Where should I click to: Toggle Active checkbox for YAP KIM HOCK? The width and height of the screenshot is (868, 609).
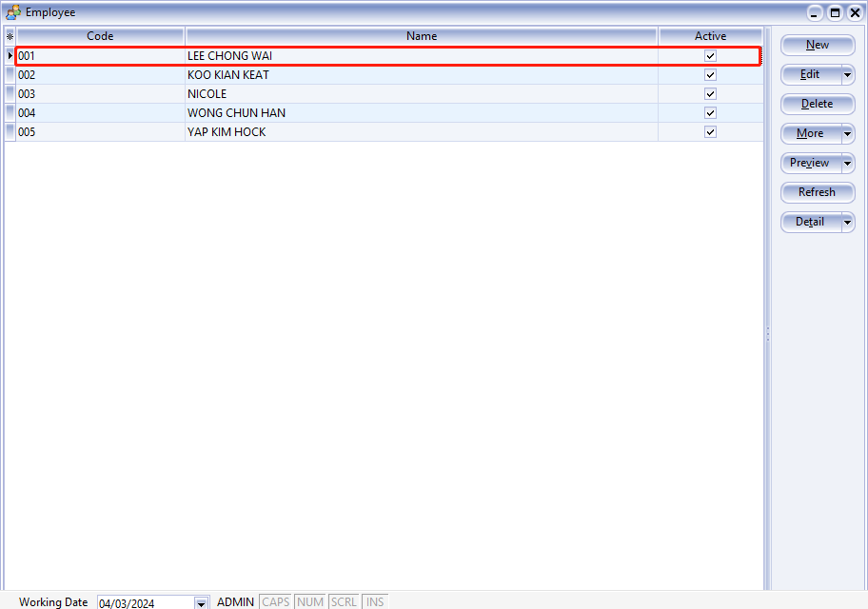(710, 132)
